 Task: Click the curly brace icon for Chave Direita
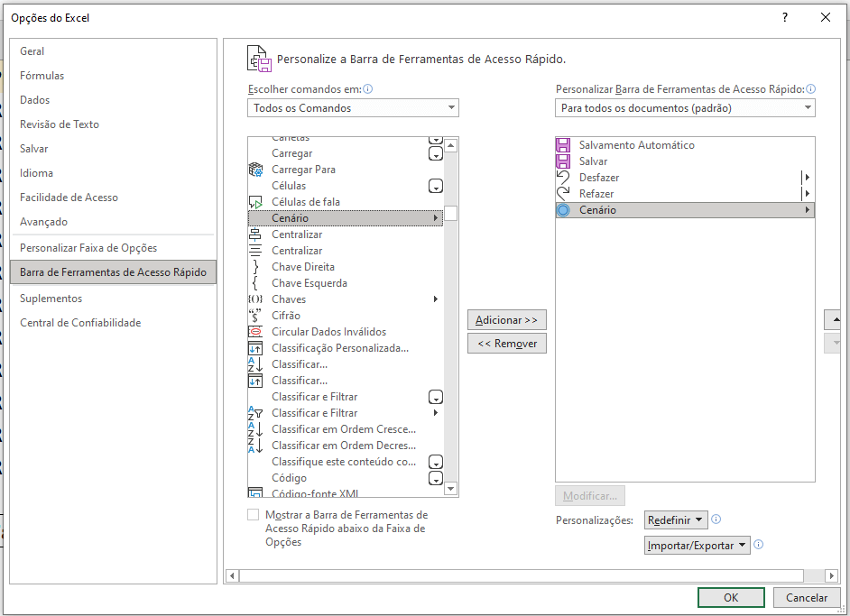pos(255,267)
